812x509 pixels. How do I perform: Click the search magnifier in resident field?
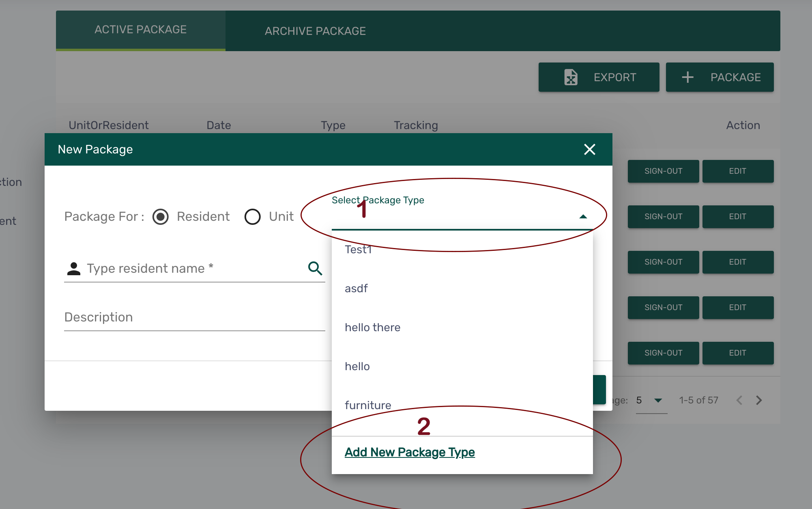coord(315,268)
